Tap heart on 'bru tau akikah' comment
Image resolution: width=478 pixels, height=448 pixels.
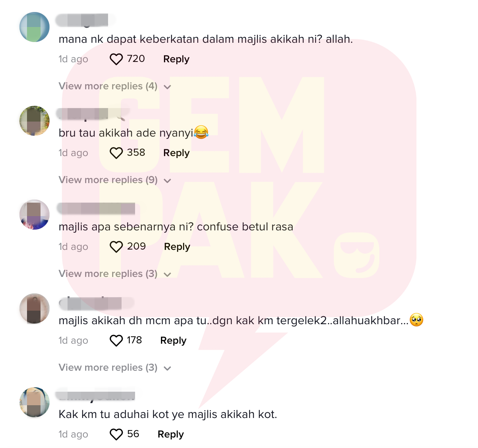pos(116,153)
